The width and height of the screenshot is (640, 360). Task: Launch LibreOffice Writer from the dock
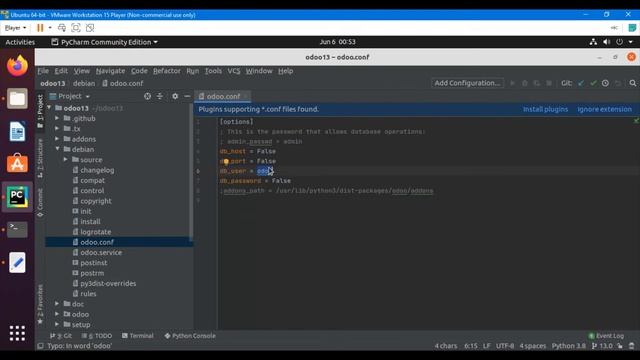click(17, 131)
